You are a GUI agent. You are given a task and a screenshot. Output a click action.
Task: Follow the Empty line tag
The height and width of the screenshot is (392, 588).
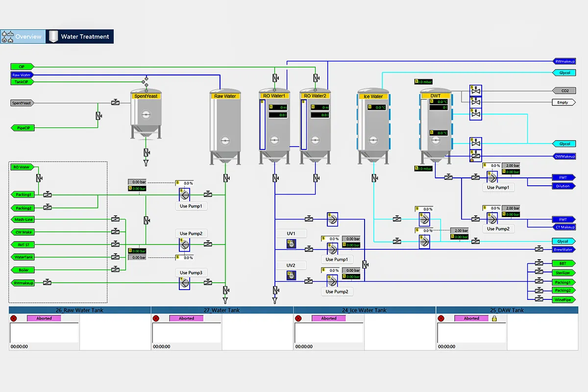tap(564, 102)
